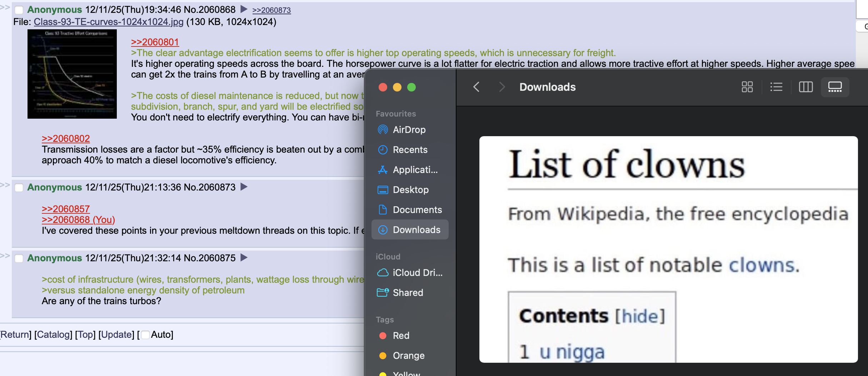Click the iCloud Drive cloud icon
868x376 pixels.
(x=383, y=273)
